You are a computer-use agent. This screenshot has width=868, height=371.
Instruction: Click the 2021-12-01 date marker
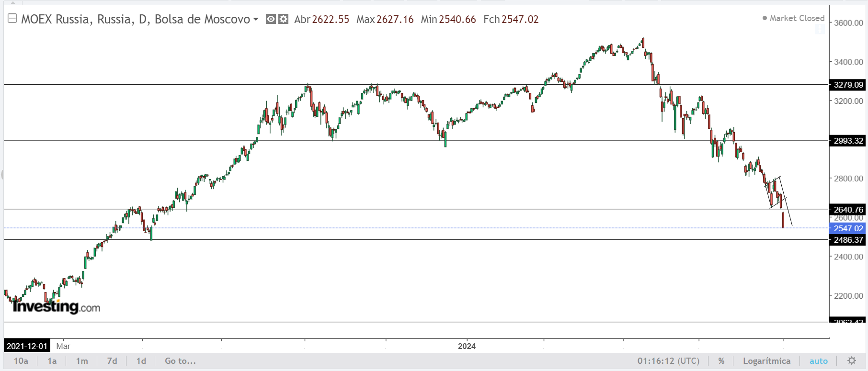[x=27, y=346]
